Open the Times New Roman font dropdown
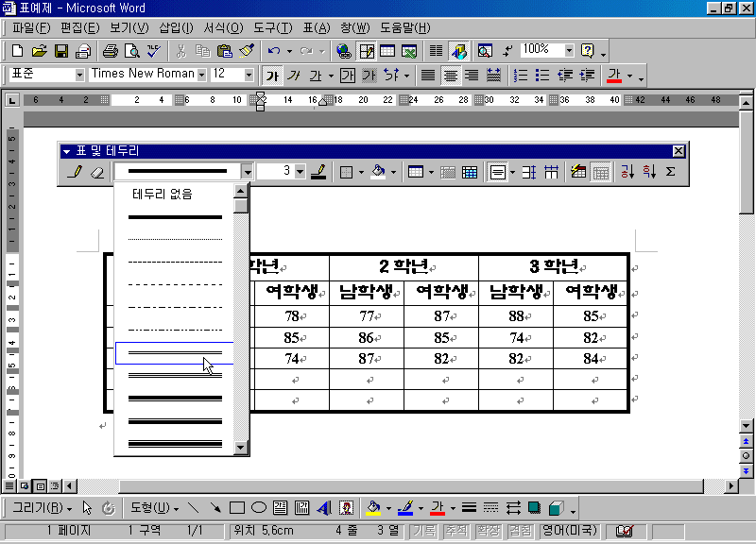 click(x=201, y=75)
